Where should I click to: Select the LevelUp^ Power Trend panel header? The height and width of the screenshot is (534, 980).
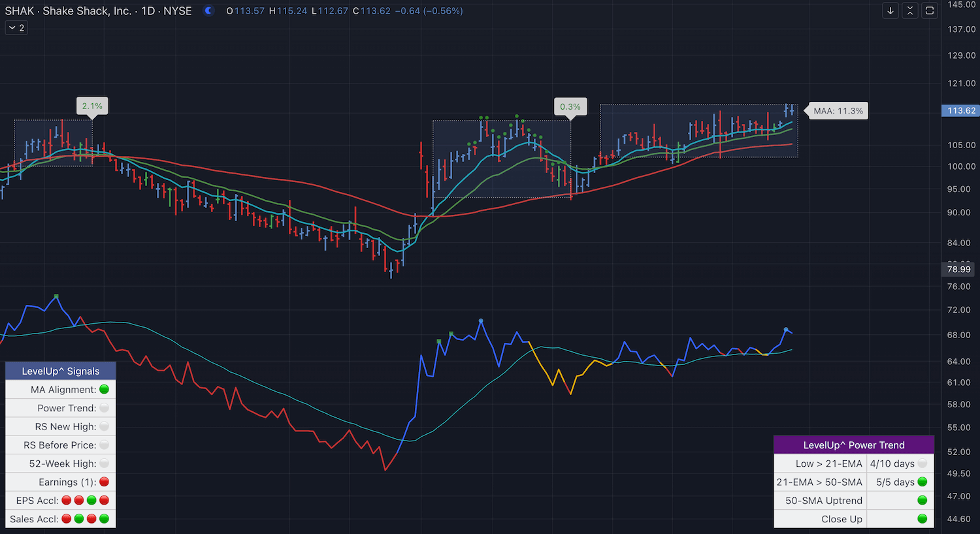(x=854, y=445)
